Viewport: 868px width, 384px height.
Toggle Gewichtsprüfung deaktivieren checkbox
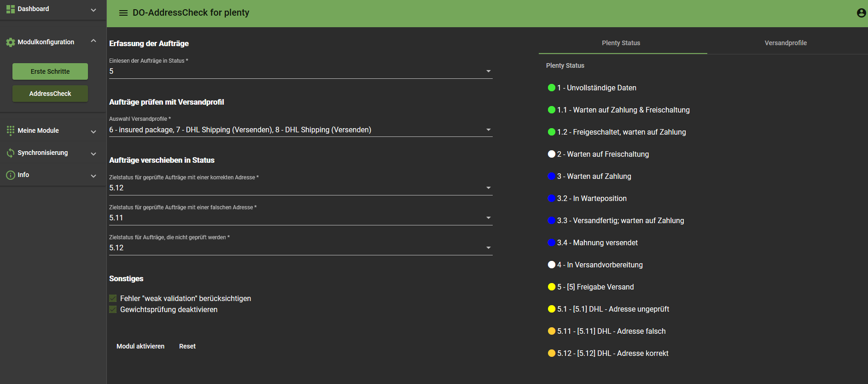pyautogui.click(x=113, y=310)
